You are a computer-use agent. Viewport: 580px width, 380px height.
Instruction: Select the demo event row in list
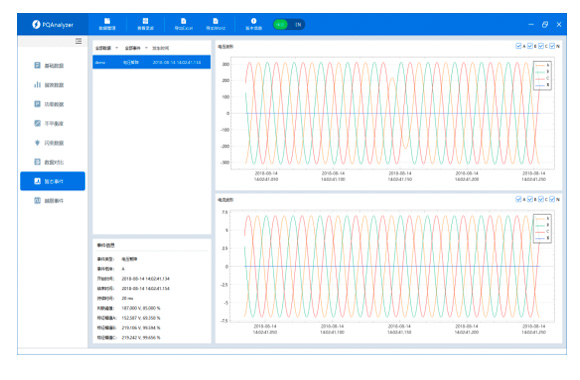152,62
